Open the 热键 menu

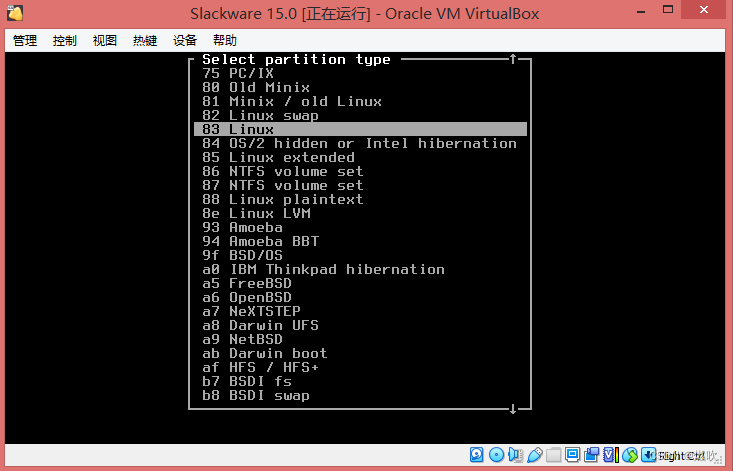[x=145, y=41]
